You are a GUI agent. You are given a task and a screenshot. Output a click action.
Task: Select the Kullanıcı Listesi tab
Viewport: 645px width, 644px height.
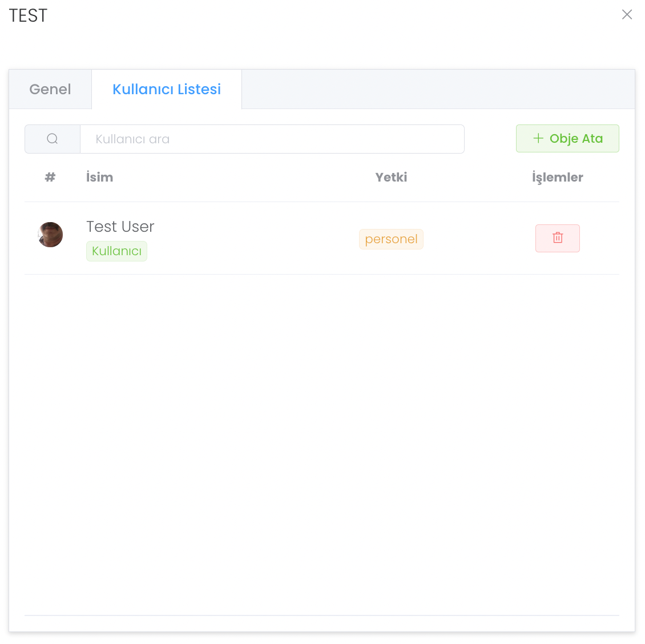pos(167,90)
